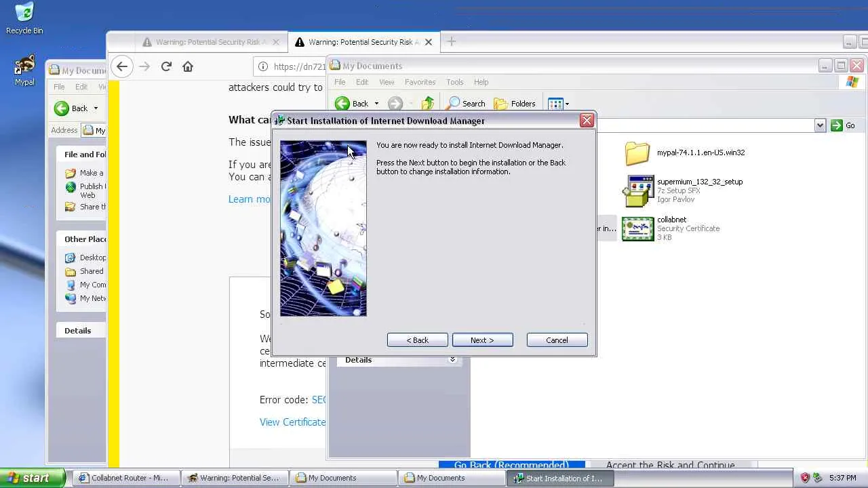The image size is (868, 488).
Task: Select the supermium_132_32_setup installer file
Action: pos(683,190)
